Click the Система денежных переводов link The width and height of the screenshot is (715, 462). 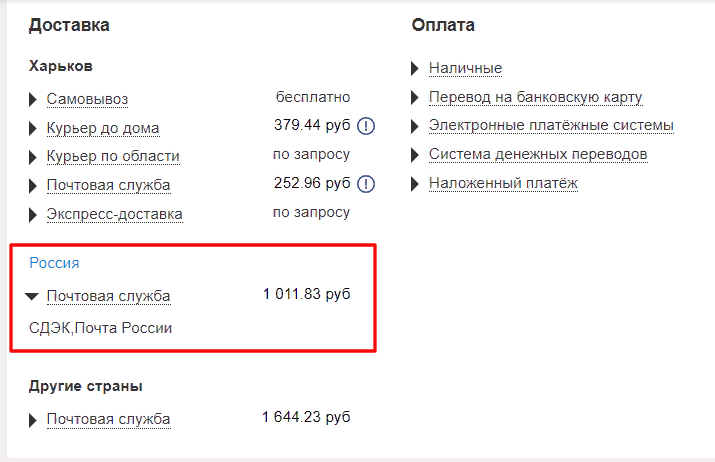(x=538, y=155)
